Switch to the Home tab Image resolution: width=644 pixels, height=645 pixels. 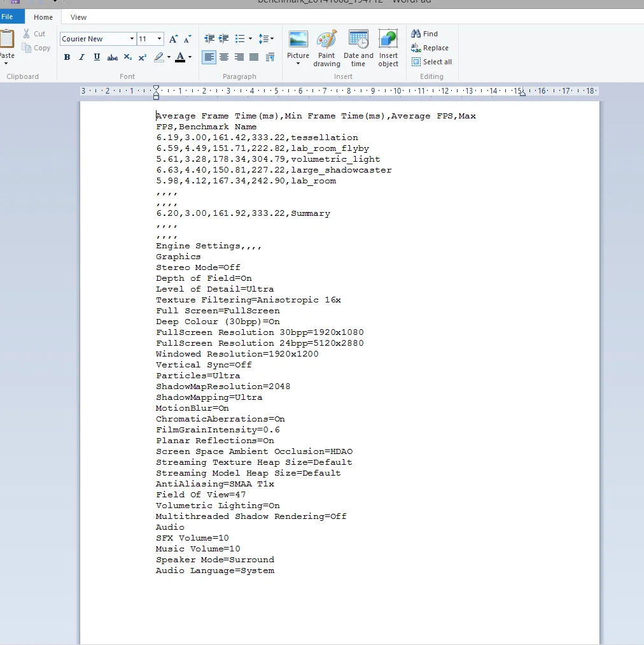coord(43,17)
